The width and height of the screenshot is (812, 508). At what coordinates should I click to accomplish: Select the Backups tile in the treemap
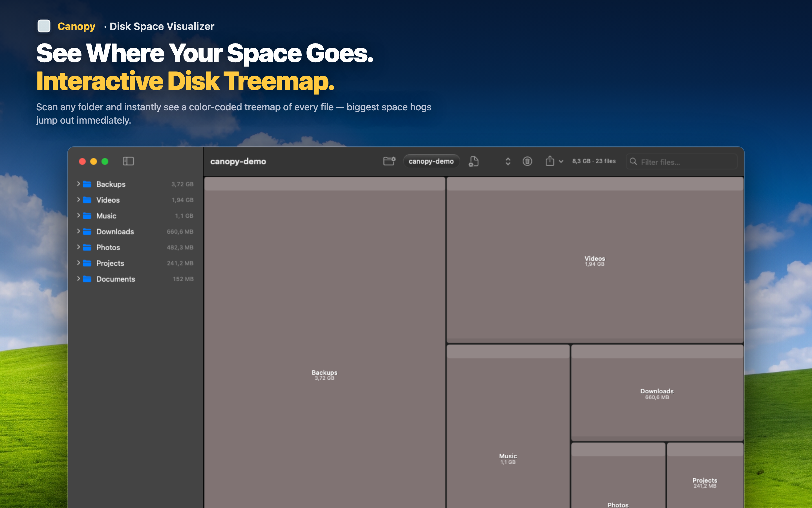pyautogui.click(x=325, y=342)
